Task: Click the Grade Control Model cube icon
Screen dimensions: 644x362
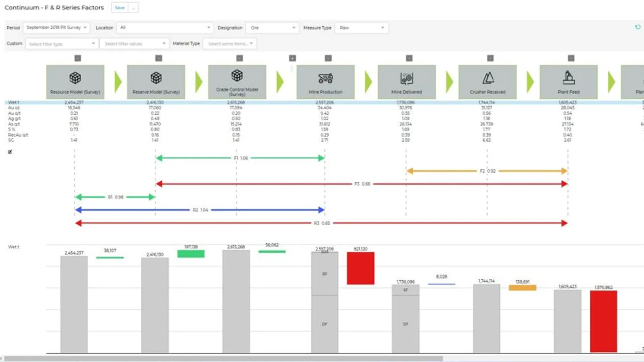Action: tap(237, 76)
